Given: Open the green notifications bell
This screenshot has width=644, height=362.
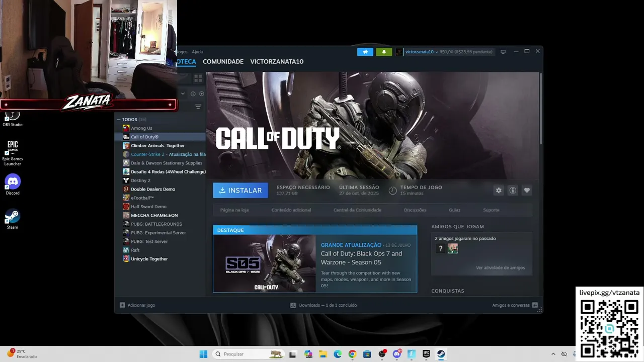Looking at the screenshot, I should [384, 52].
